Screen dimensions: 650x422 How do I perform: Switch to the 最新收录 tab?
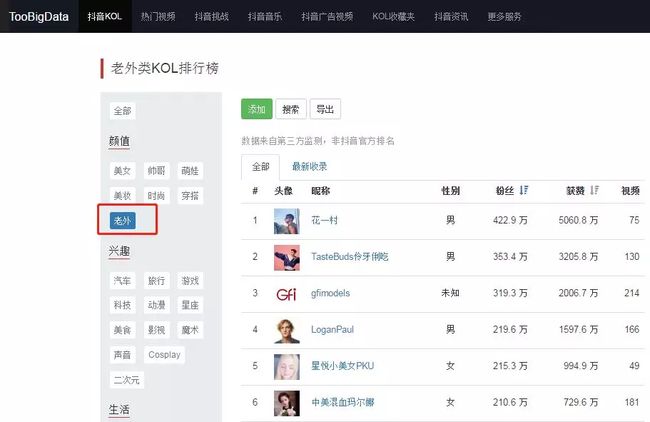[x=309, y=167]
